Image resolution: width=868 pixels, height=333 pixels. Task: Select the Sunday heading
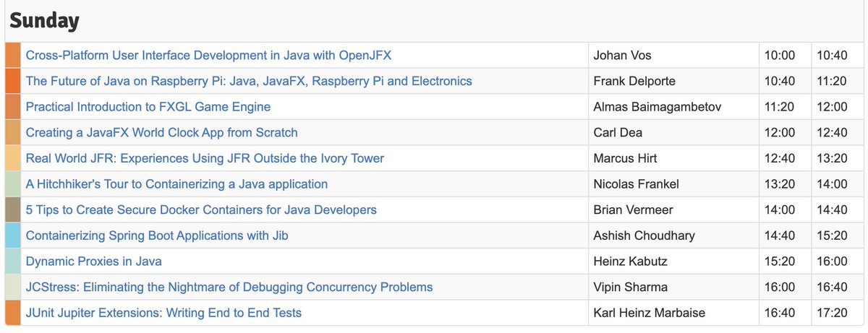(45, 22)
